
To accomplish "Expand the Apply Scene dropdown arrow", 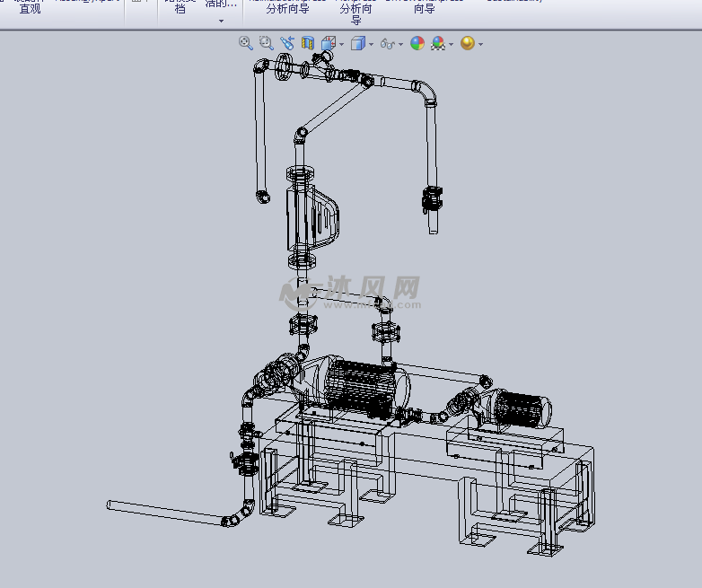I will 451,44.
